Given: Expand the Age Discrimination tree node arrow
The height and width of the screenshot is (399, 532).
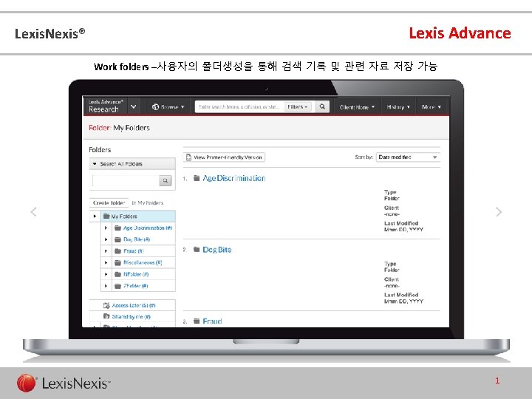Looking at the screenshot, I should [106, 228].
